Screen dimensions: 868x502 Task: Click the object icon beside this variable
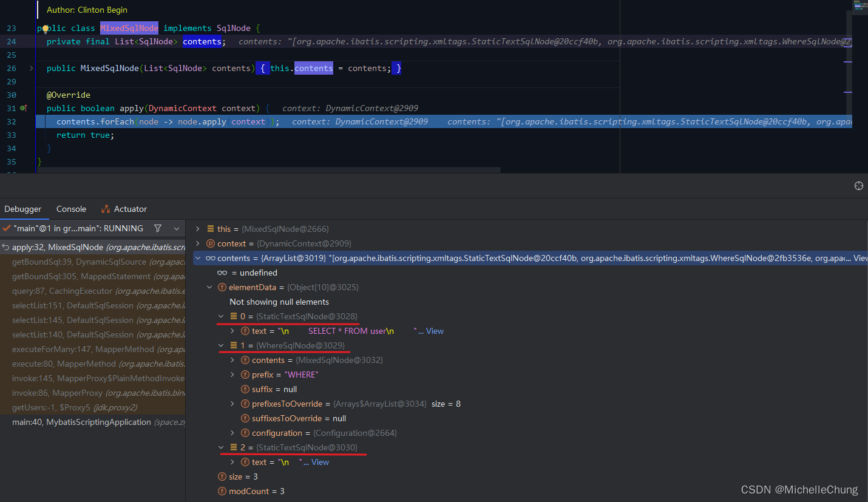pos(211,229)
